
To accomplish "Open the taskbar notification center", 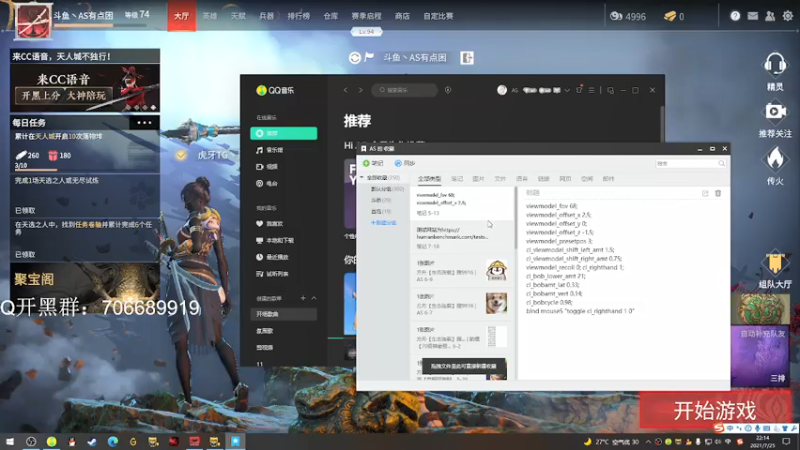I will tap(787, 441).
